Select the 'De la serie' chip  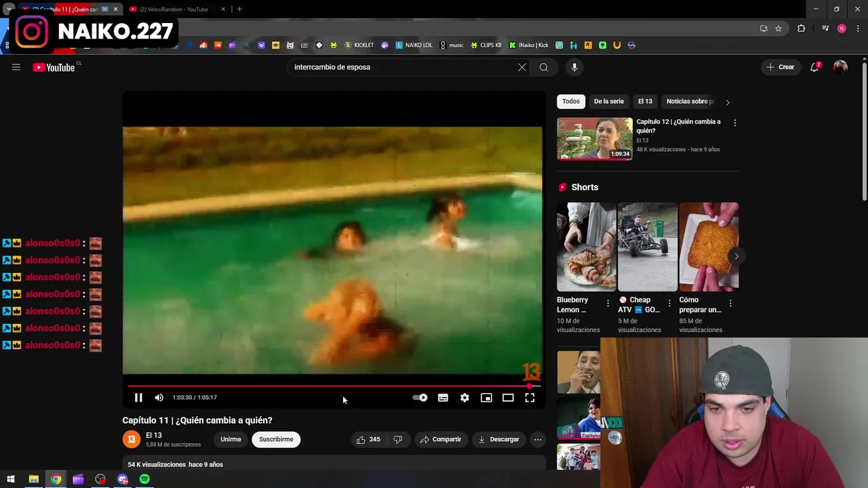609,102
